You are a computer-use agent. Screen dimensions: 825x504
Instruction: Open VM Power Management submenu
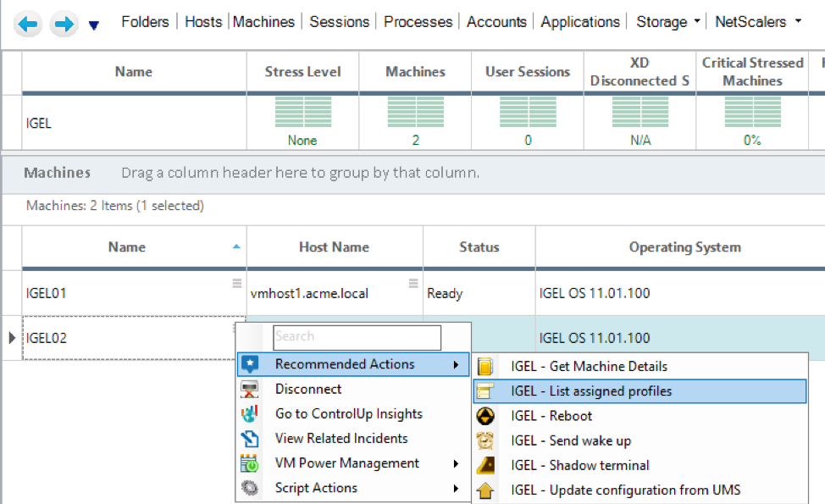[x=353, y=463]
